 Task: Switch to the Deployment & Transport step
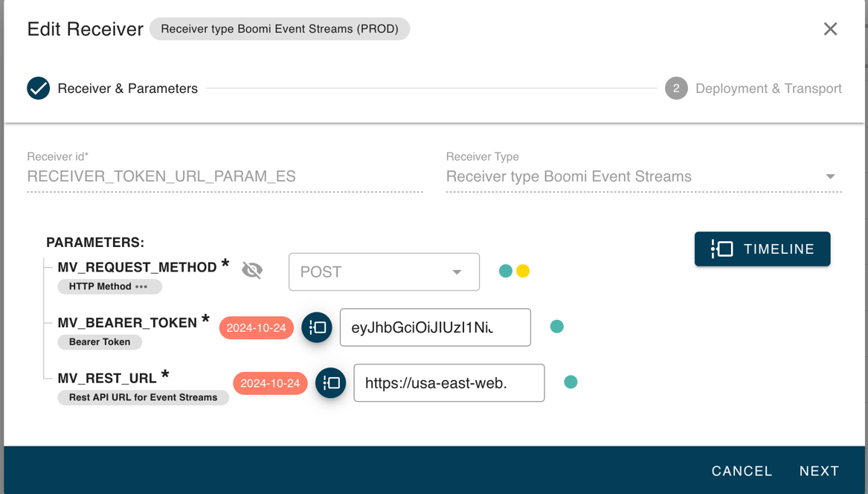(768, 88)
